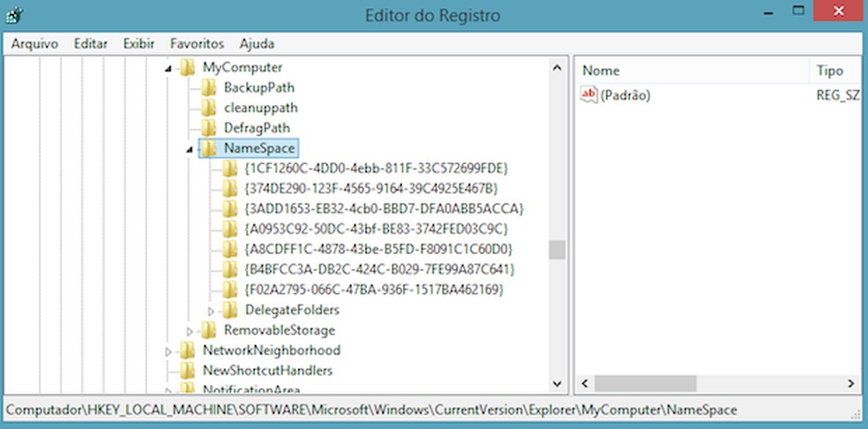Select the RemovableStorage key label

[x=280, y=330]
